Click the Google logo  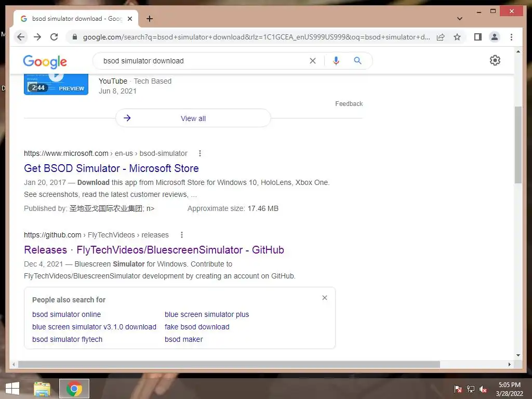tap(45, 61)
